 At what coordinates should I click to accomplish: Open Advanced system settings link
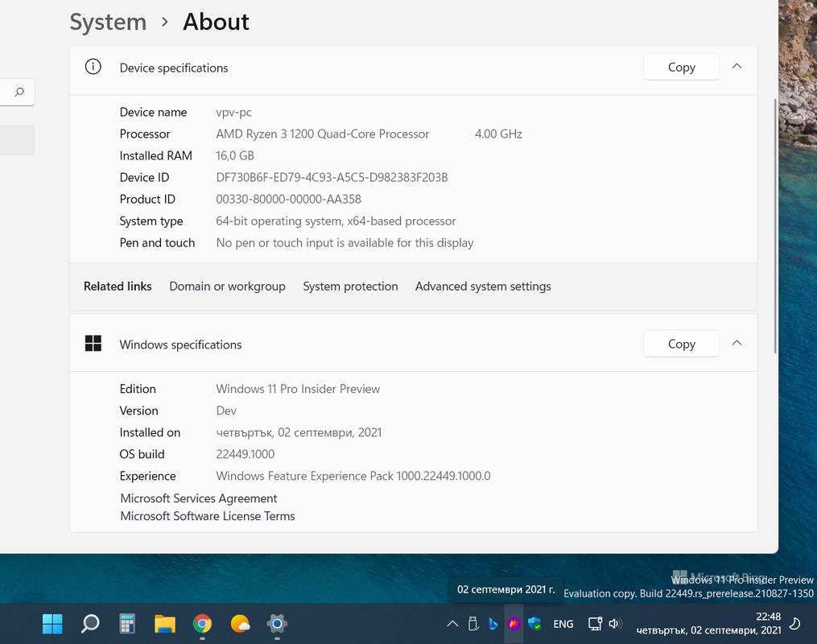[483, 287]
